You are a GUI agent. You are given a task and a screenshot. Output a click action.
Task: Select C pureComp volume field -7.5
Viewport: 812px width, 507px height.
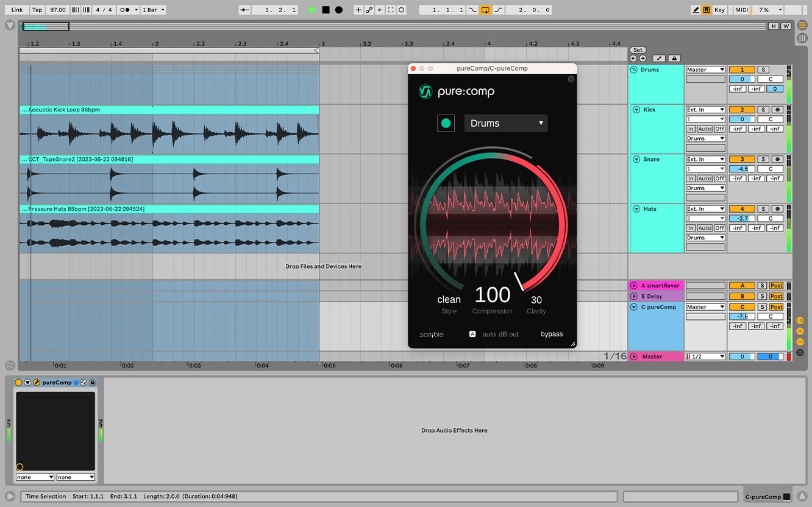742,316
